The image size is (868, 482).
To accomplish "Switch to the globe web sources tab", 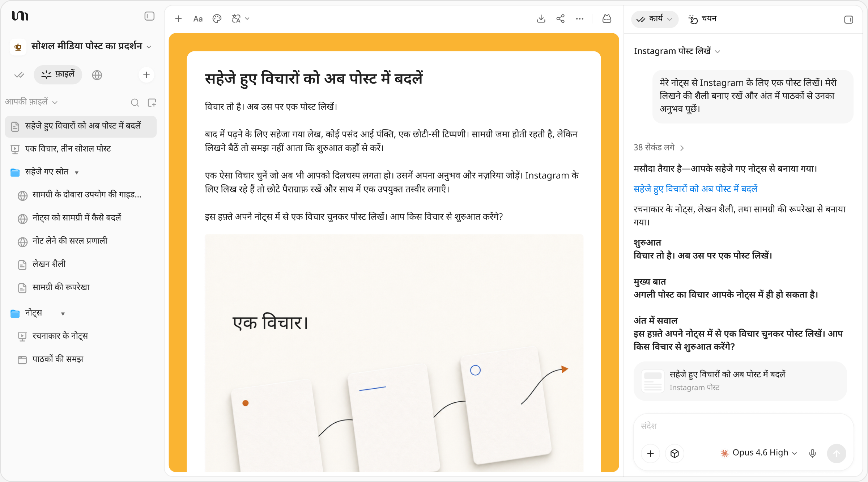I will [x=97, y=75].
